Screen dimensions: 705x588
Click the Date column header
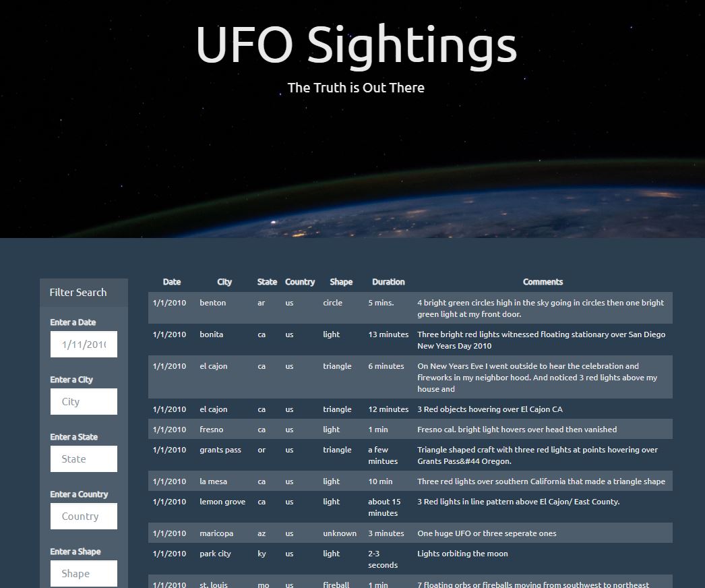coord(172,282)
